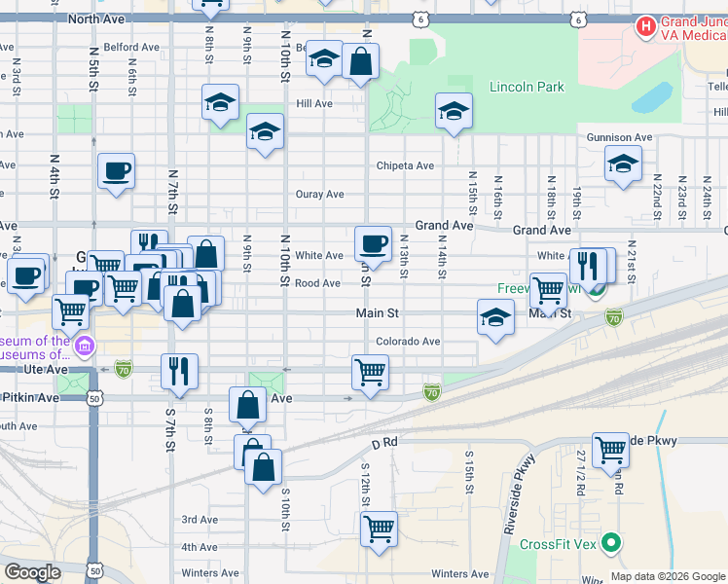Click the Chipeta Ave street label
This screenshot has width=728, height=584.
click(x=405, y=165)
